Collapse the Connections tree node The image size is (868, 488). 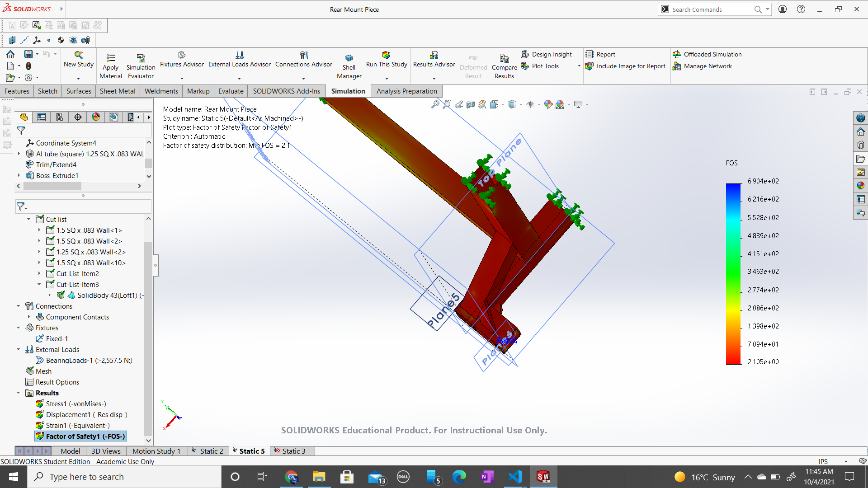tap(18, 306)
